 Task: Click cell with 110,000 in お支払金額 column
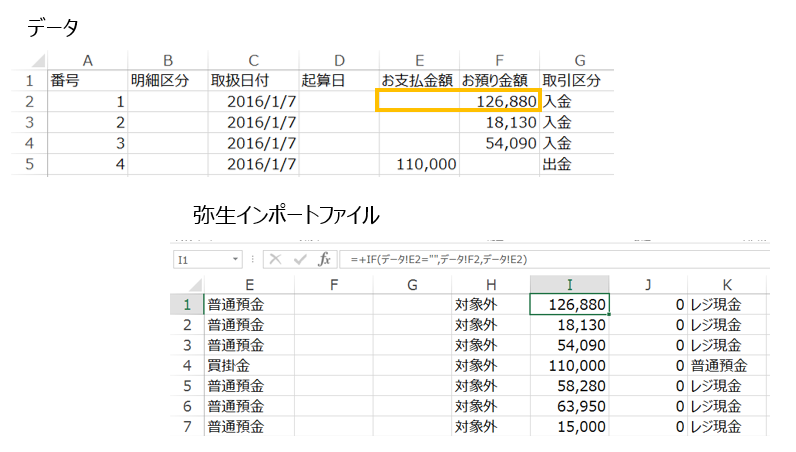419,164
